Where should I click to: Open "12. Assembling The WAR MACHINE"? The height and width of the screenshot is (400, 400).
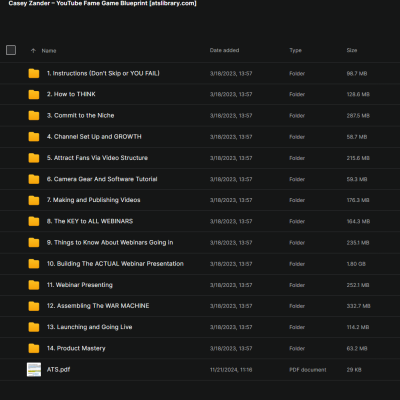click(98, 306)
